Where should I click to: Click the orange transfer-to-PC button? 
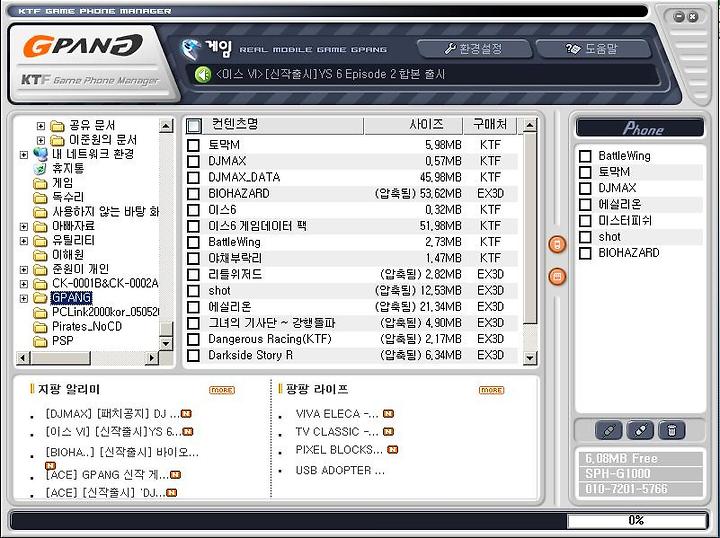click(x=557, y=277)
